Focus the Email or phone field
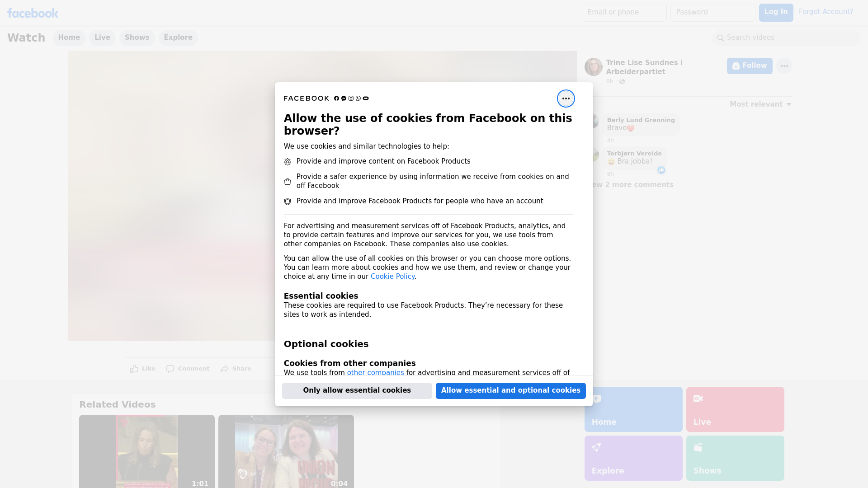The height and width of the screenshot is (488, 868). [624, 13]
